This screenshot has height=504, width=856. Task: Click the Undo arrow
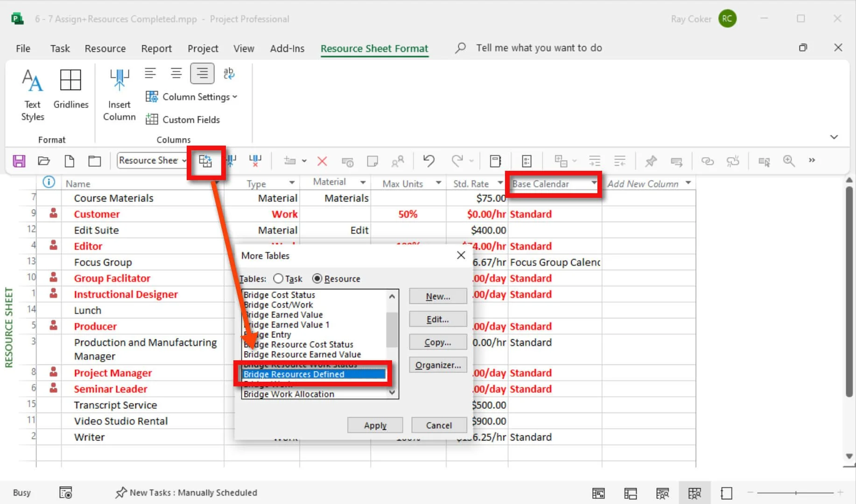tap(429, 161)
